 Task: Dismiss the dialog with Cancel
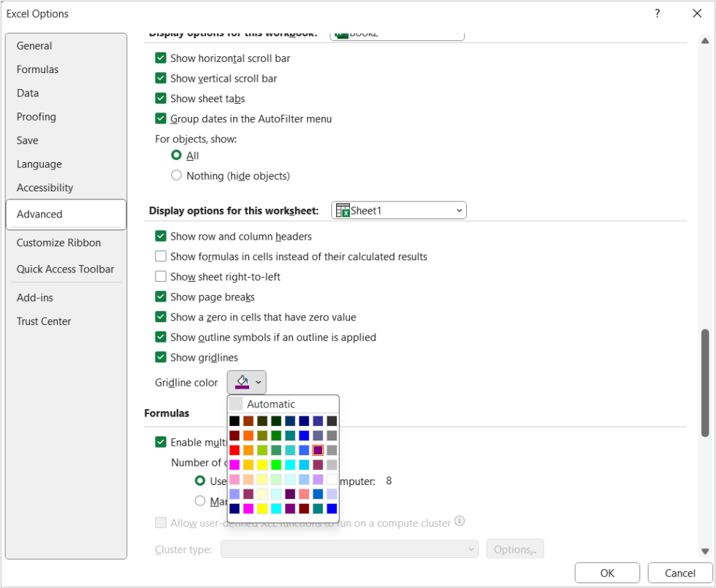(679, 573)
